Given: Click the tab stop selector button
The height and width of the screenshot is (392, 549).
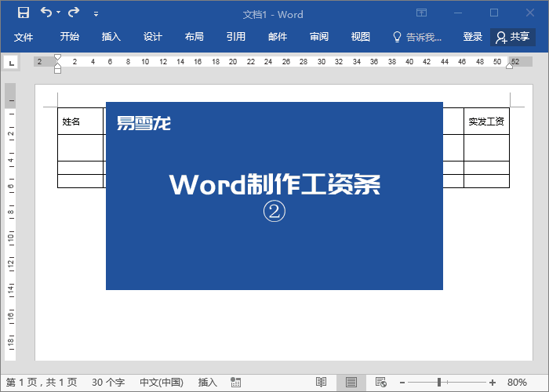Looking at the screenshot, I should click(12, 63).
